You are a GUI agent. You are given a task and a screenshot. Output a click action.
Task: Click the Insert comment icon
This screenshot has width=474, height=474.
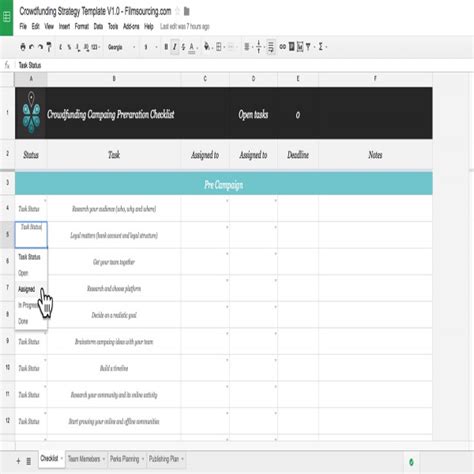[292, 47]
